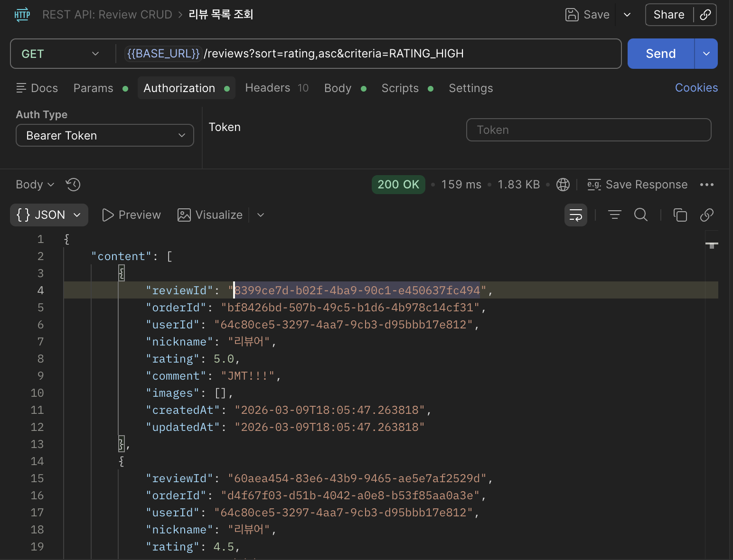733x560 pixels.
Task: Click the network globe icon
Action: (x=563, y=185)
